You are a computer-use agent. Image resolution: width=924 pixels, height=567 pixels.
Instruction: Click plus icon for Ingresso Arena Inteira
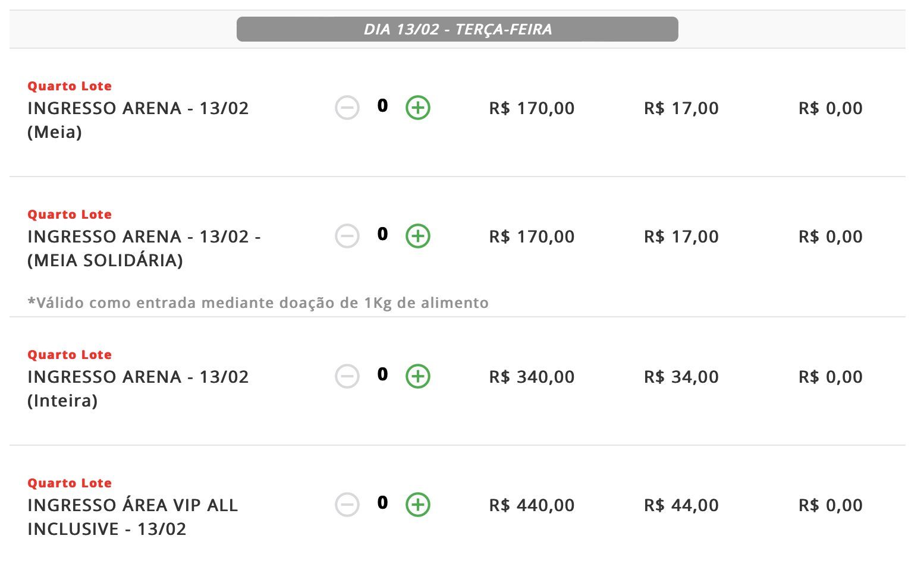tap(418, 377)
